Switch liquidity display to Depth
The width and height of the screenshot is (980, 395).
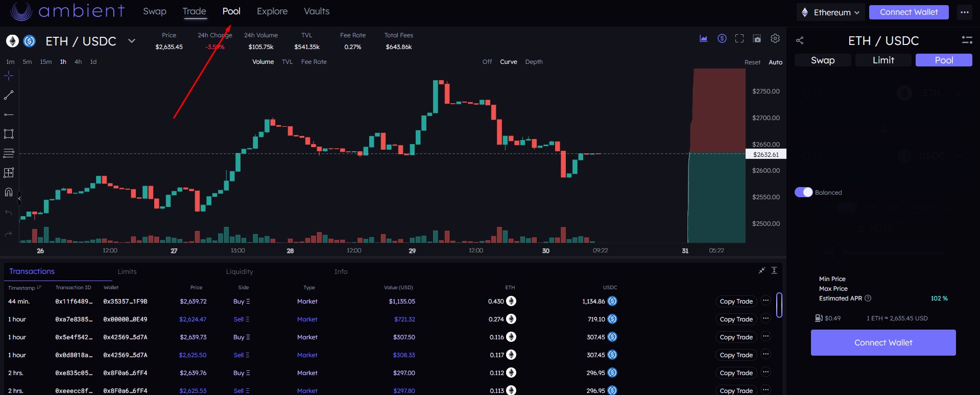click(534, 62)
